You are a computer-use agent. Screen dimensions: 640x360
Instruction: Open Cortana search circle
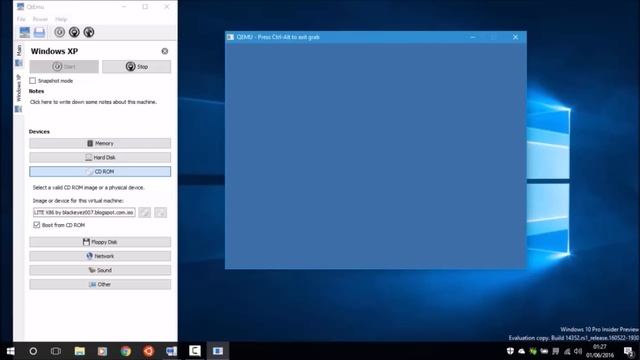click(33, 351)
